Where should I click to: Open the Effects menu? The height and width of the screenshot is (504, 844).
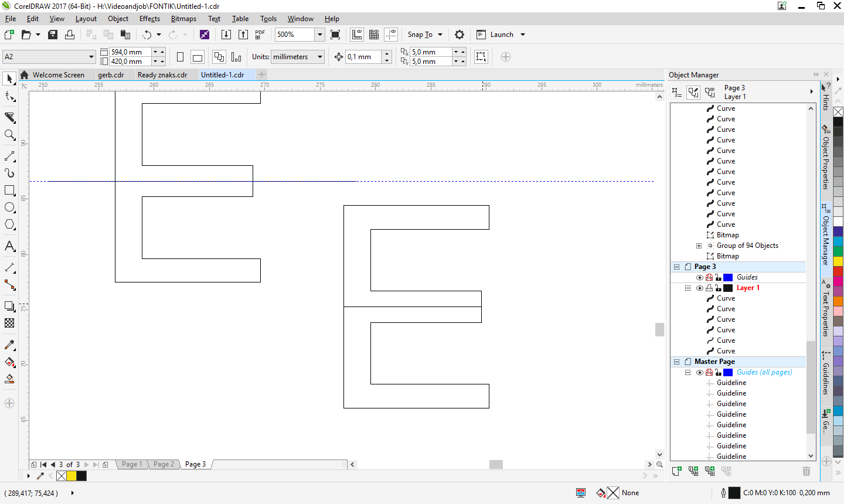(149, 19)
